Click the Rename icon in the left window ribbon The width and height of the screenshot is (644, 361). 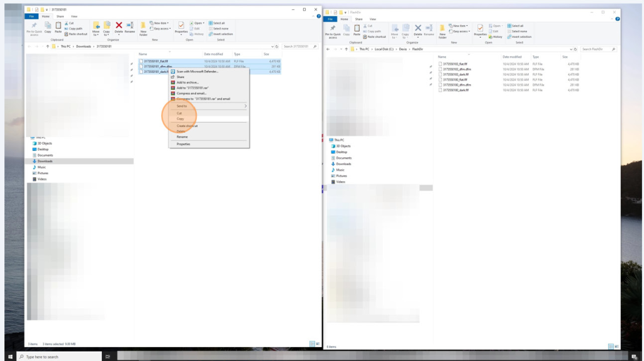130,26
